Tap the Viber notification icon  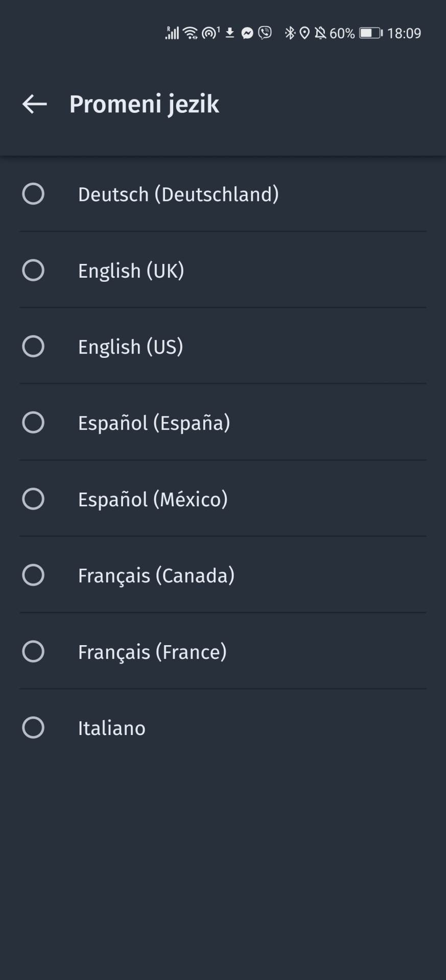click(x=265, y=33)
